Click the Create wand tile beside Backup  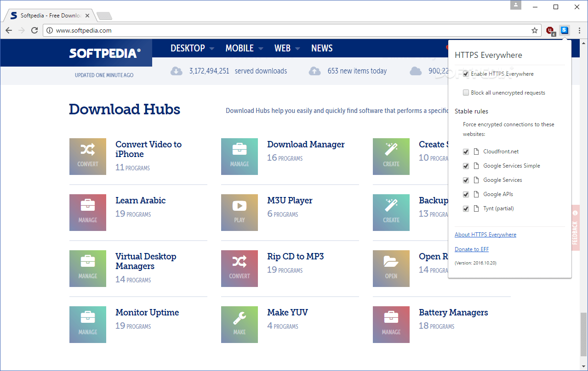[x=391, y=213]
